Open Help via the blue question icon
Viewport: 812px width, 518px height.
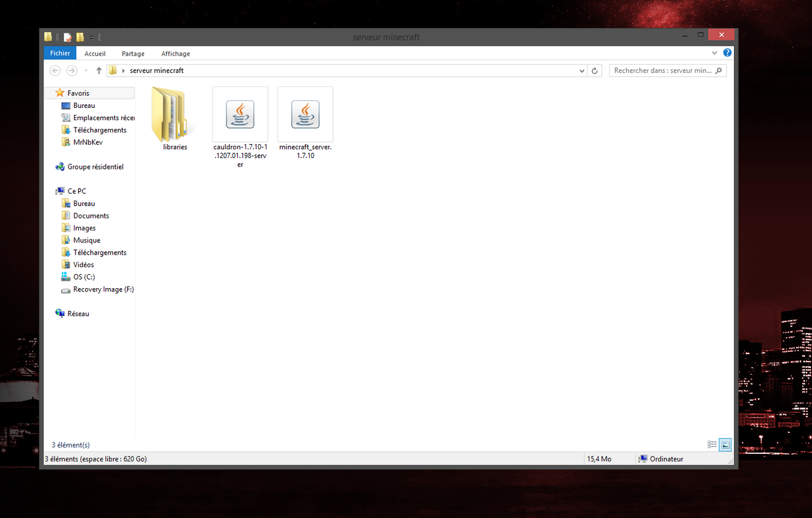point(728,53)
